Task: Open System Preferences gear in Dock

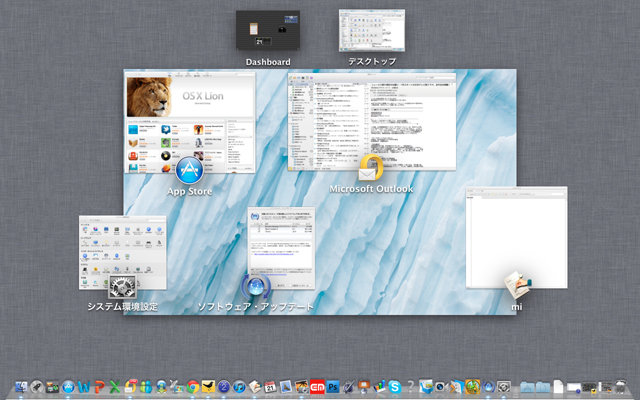Action: (x=504, y=387)
